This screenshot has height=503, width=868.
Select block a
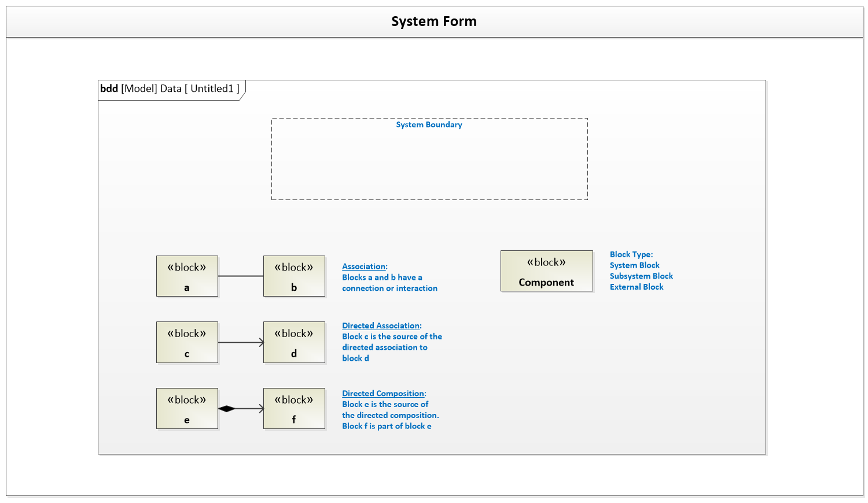[x=187, y=276]
